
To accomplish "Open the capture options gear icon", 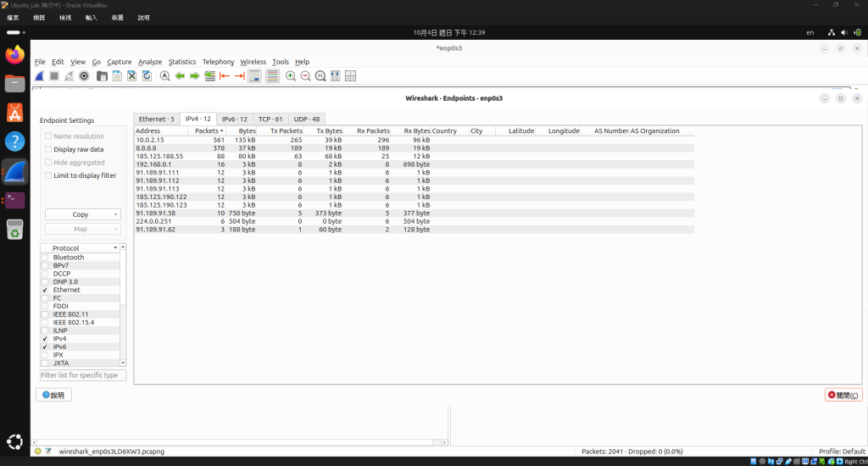I will [84, 75].
